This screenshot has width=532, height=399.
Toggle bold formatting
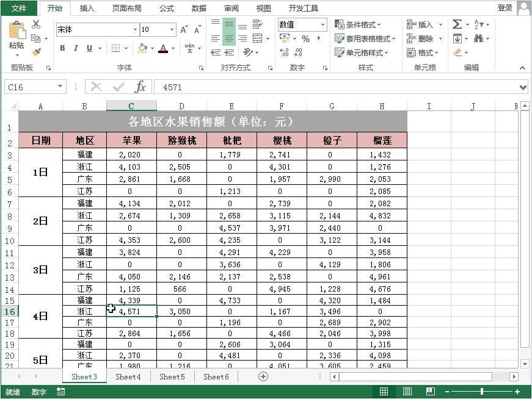(x=62, y=47)
